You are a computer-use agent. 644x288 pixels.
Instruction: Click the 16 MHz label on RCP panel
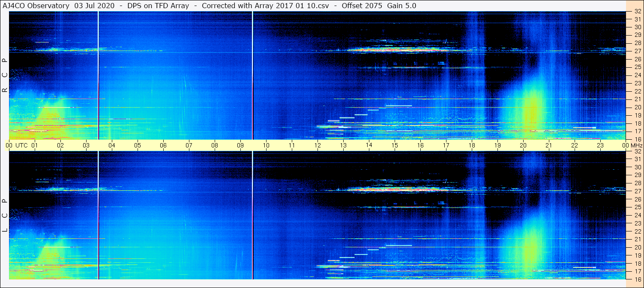[637, 139]
